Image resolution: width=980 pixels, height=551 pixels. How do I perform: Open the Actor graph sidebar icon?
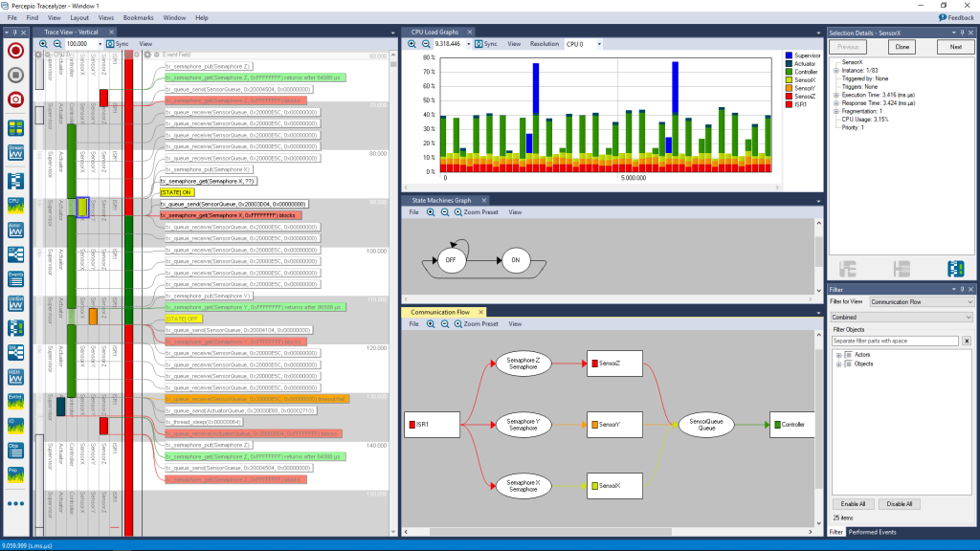click(15, 230)
